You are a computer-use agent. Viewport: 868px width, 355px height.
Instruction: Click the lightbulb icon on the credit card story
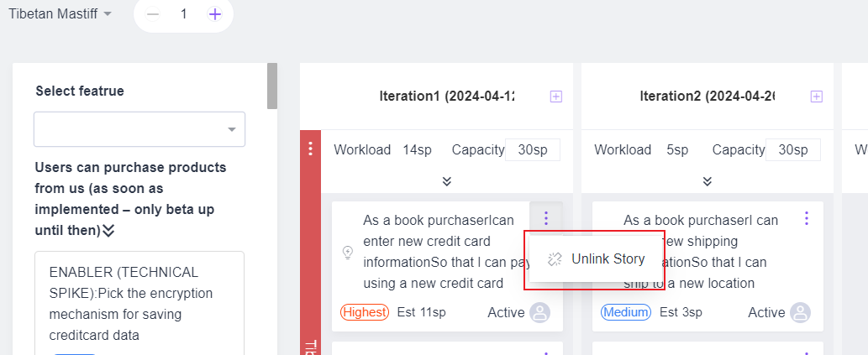[x=348, y=252]
